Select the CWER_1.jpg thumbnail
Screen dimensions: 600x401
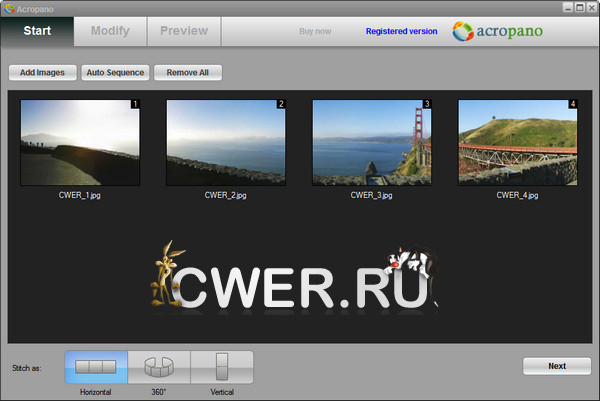80,142
